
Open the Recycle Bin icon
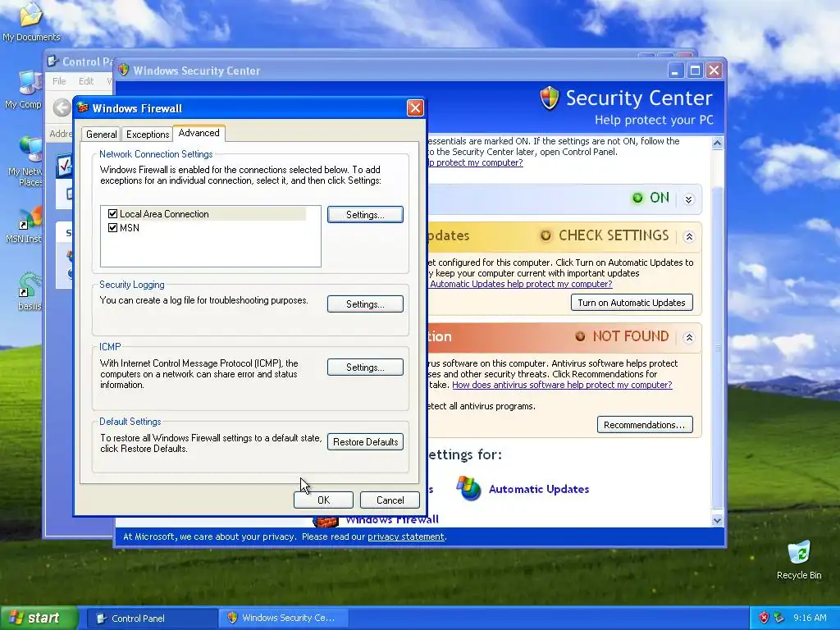[799, 559]
